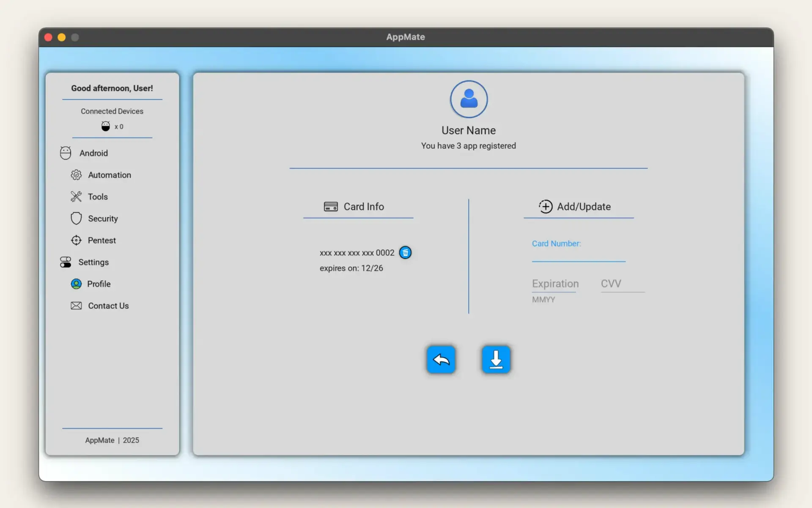Viewport: 812px width, 508px height.
Task: Open the Security shield icon
Action: [76, 218]
